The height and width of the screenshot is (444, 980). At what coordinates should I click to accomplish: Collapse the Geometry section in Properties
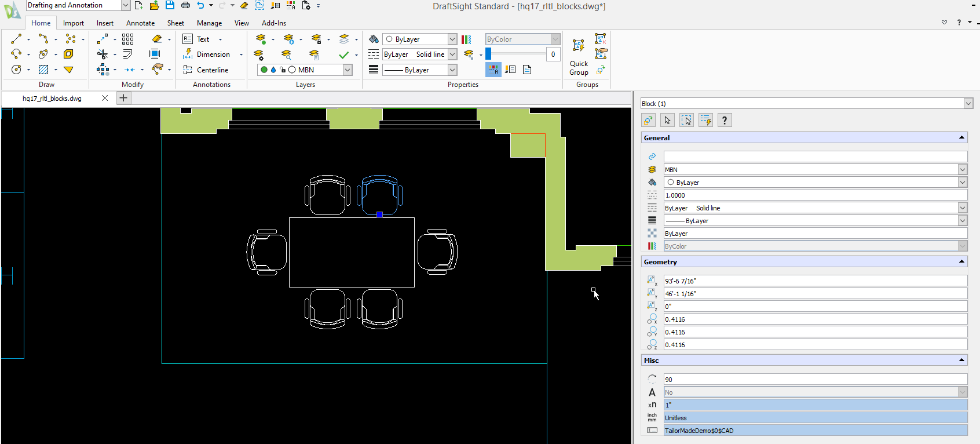(x=961, y=261)
